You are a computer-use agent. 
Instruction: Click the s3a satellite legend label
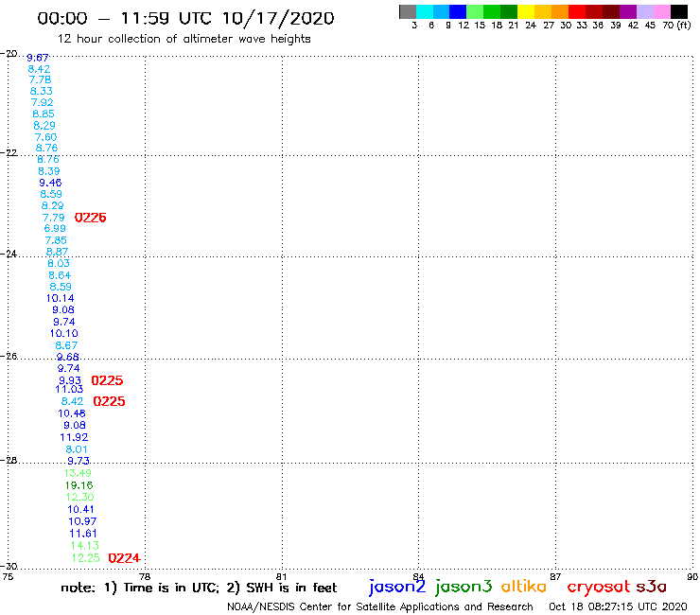click(x=652, y=587)
